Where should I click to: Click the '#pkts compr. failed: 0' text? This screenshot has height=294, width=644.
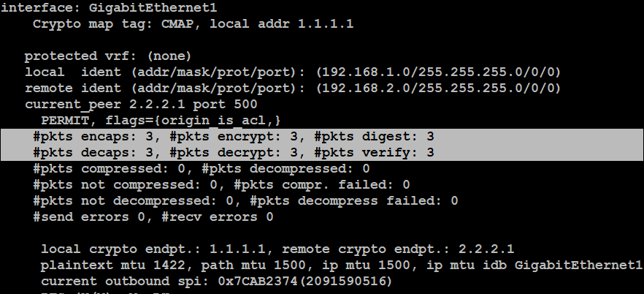pos(322,184)
